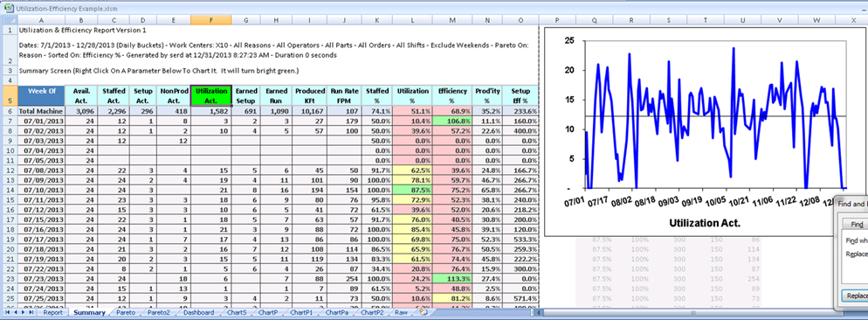Click the Replace button in dialog

tap(855, 296)
